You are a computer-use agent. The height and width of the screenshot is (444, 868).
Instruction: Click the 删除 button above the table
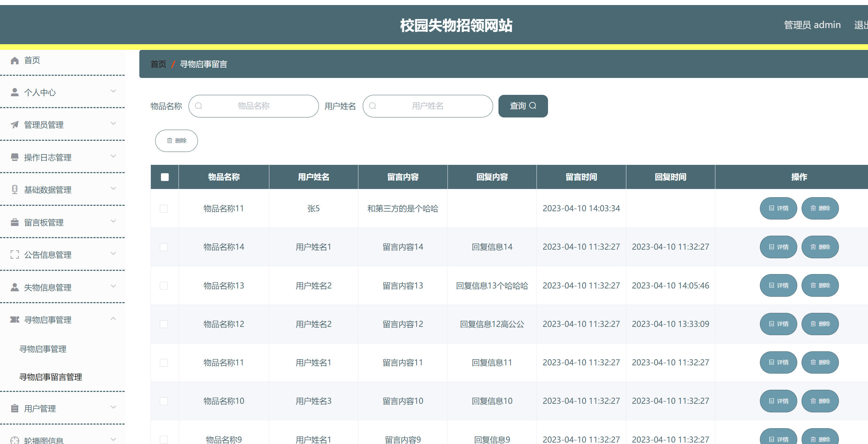coord(176,140)
